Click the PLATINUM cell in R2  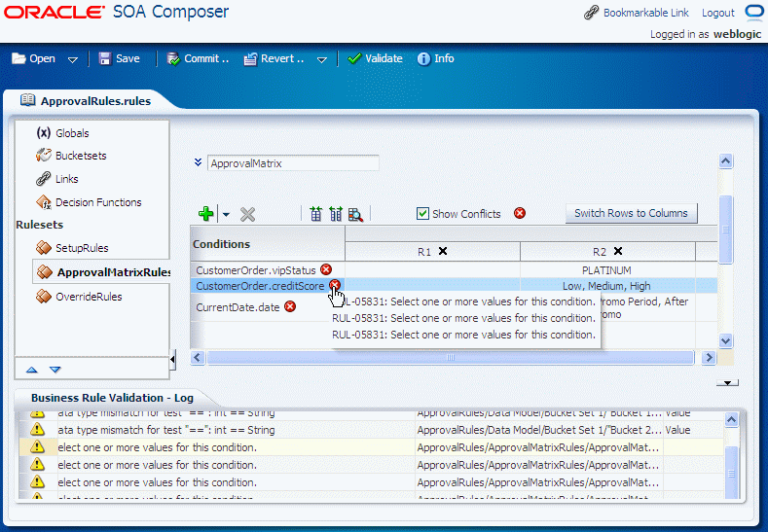click(x=606, y=270)
